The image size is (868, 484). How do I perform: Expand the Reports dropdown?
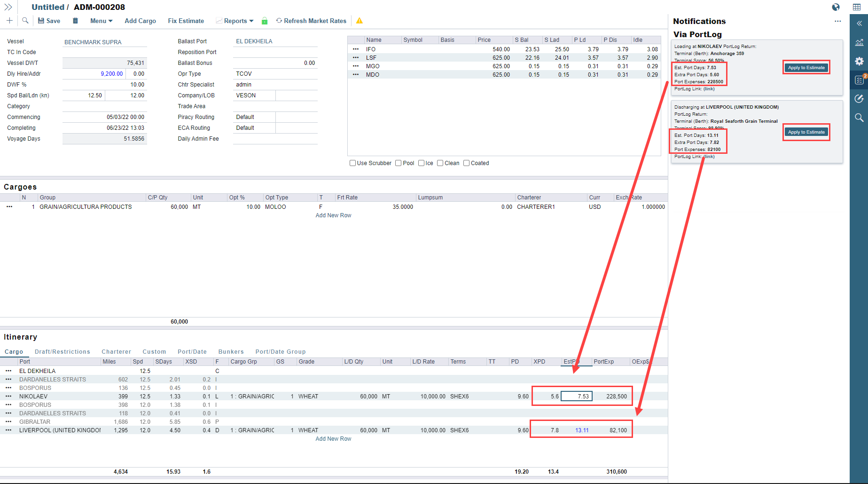click(238, 21)
